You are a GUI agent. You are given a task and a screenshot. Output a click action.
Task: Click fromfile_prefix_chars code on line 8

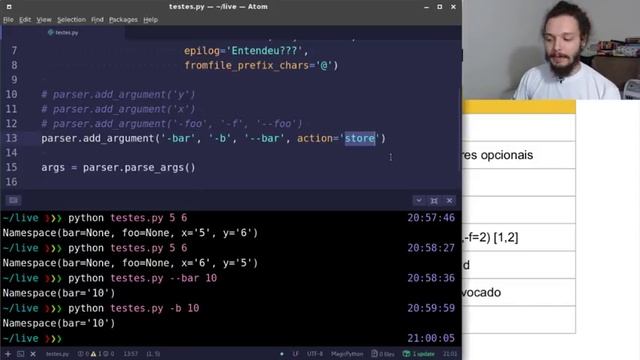point(261,65)
